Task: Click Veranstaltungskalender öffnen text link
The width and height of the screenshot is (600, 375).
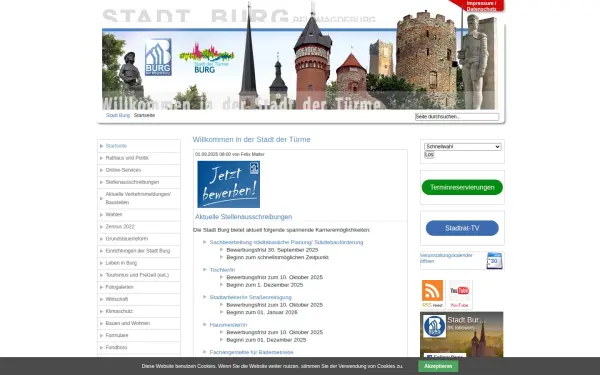Action: tap(446, 258)
